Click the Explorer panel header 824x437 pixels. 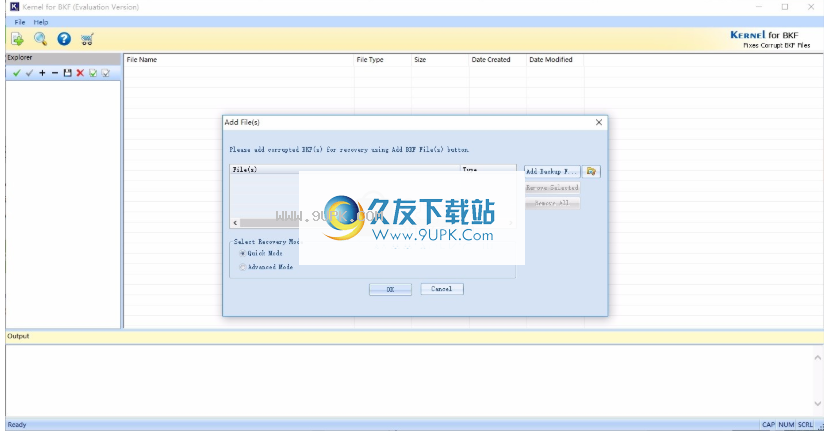63,58
